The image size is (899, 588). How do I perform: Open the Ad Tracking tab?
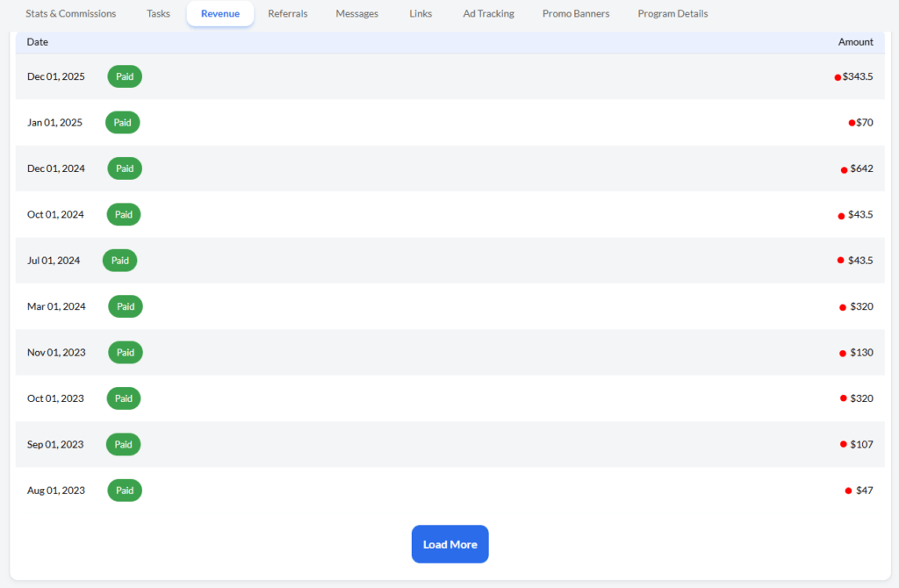(x=488, y=13)
